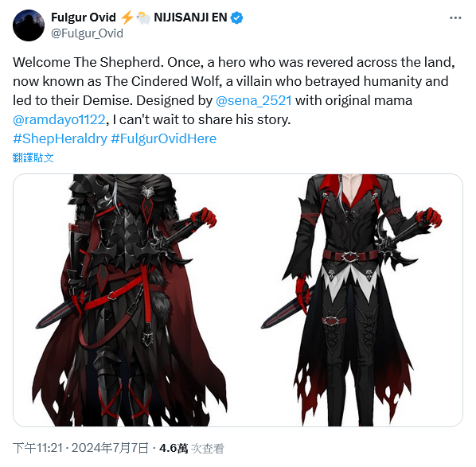Click 'The Cindered Wolf' phrase in the tweet
The height and width of the screenshot is (467, 476).
point(162,81)
